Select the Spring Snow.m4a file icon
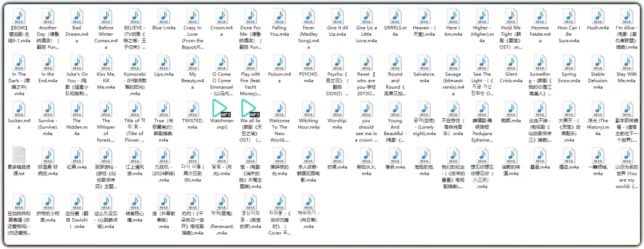The image size is (644, 249). 569,63
